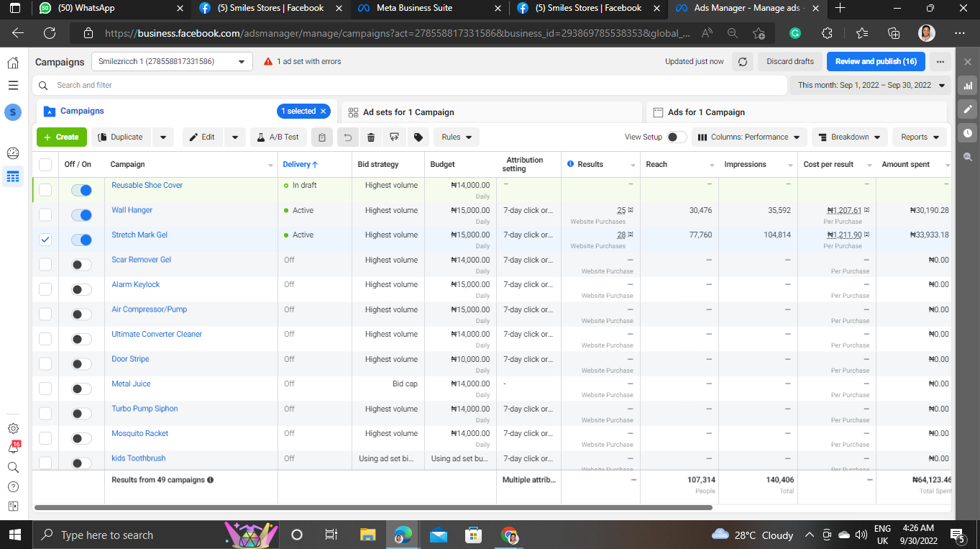Open Microsoft Edge from the taskbar
Image resolution: width=980 pixels, height=549 pixels.
tap(403, 535)
